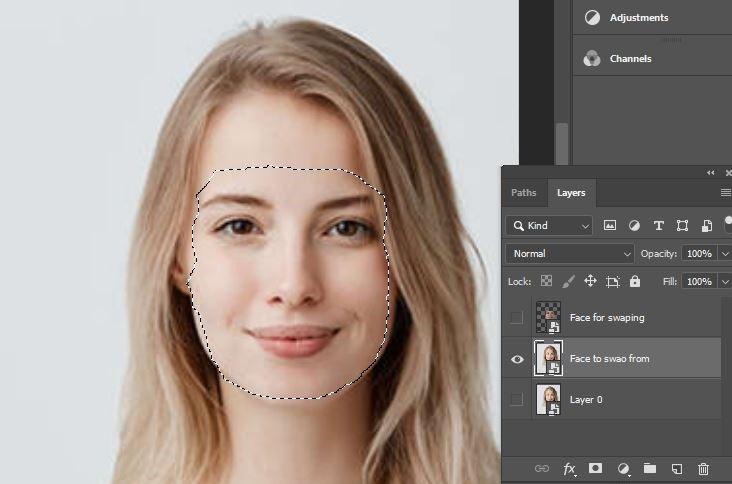732x484 pixels.
Task: Click the link layers icon
Action: (542, 468)
